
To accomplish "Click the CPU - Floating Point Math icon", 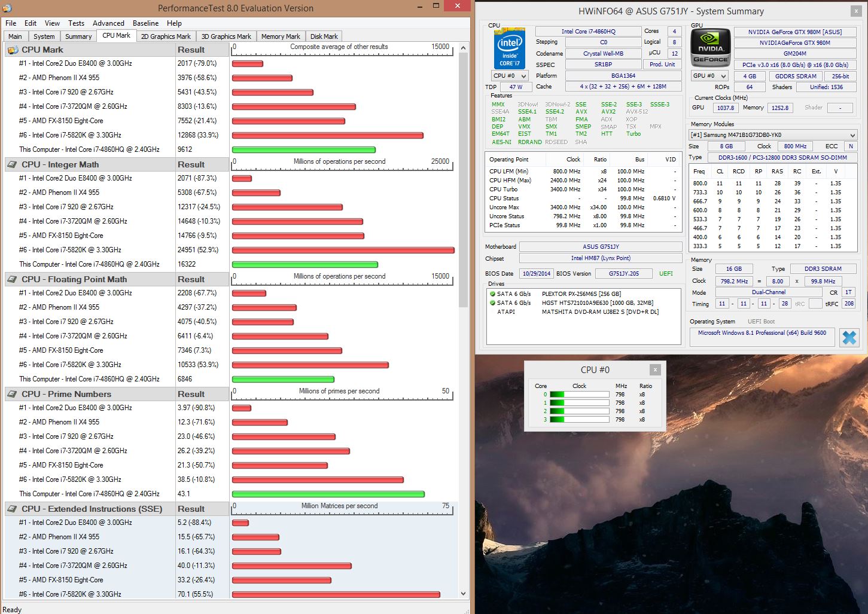I will [x=12, y=279].
